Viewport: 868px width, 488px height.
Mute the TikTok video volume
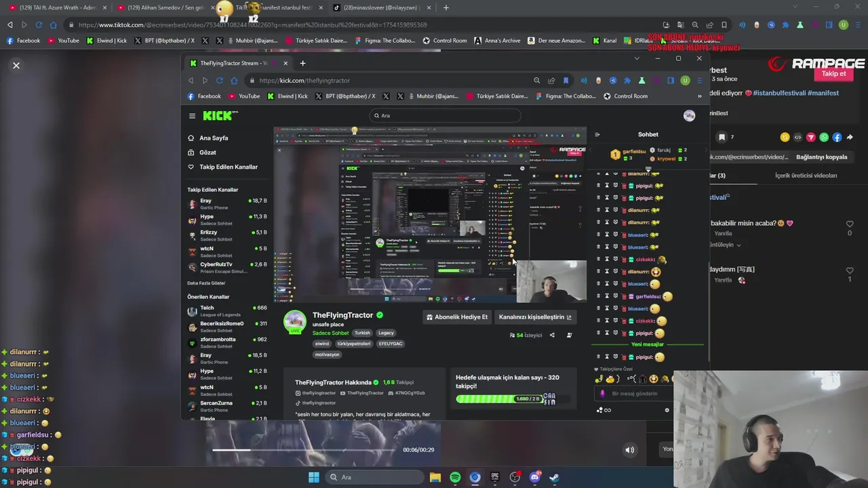[629, 450]
